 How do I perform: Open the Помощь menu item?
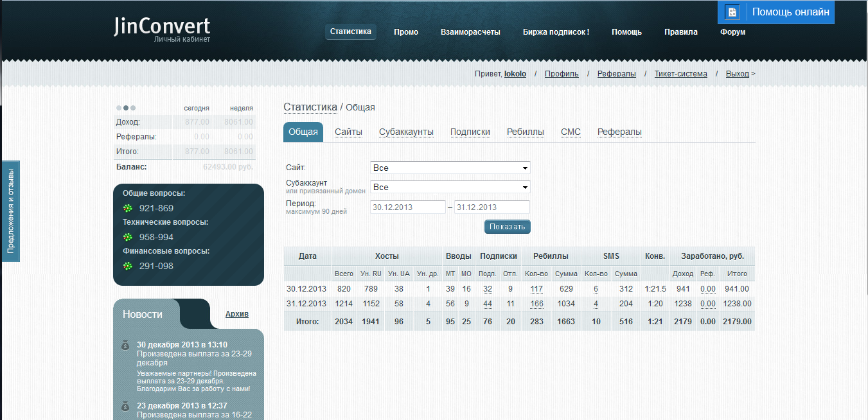pyautogui.click(x=626, y=32)
